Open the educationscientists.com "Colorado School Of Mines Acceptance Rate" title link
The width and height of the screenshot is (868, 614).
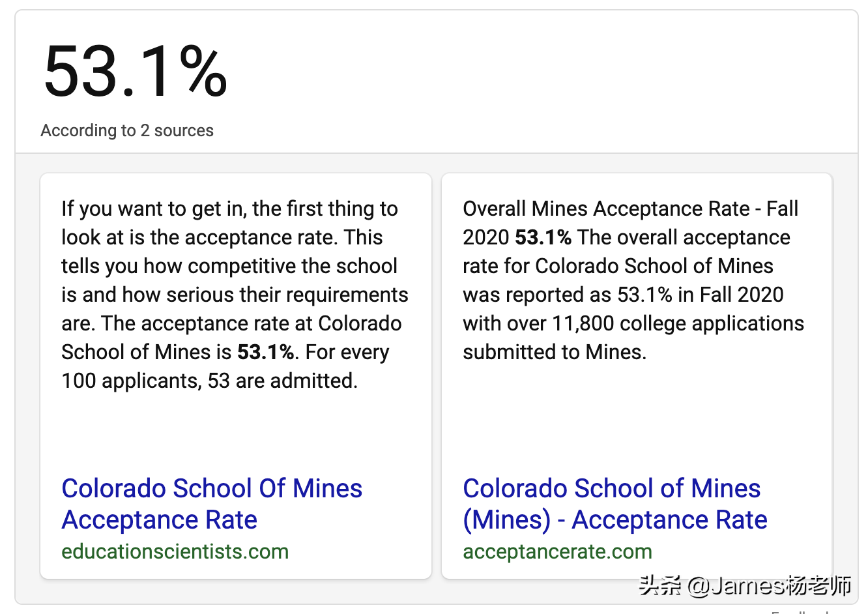(x=211, y=503)
